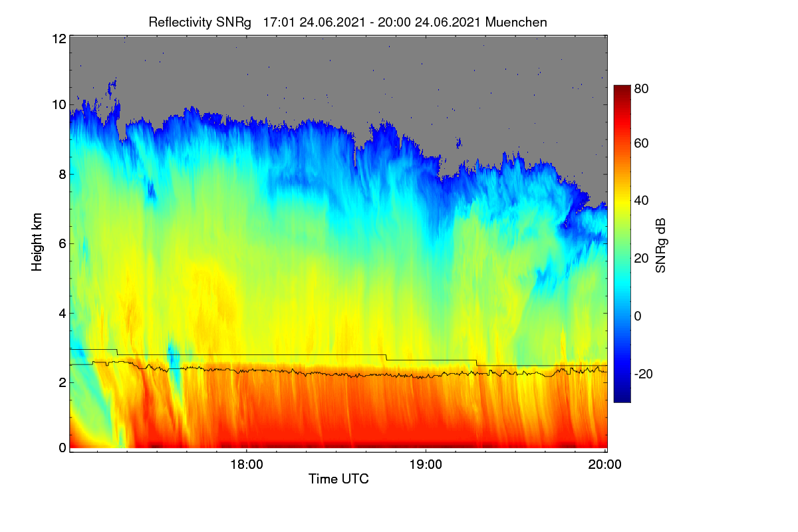Screen dimensions: 798x532
Task: Click the colorbar tick label 20
Action: (642, 258)
